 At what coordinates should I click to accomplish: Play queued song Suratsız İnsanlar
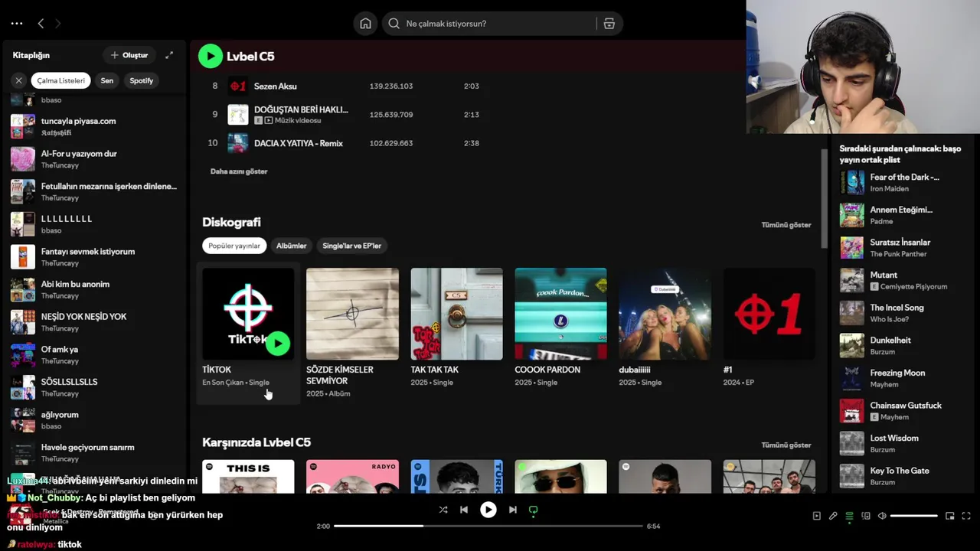(x=903, y=248)
